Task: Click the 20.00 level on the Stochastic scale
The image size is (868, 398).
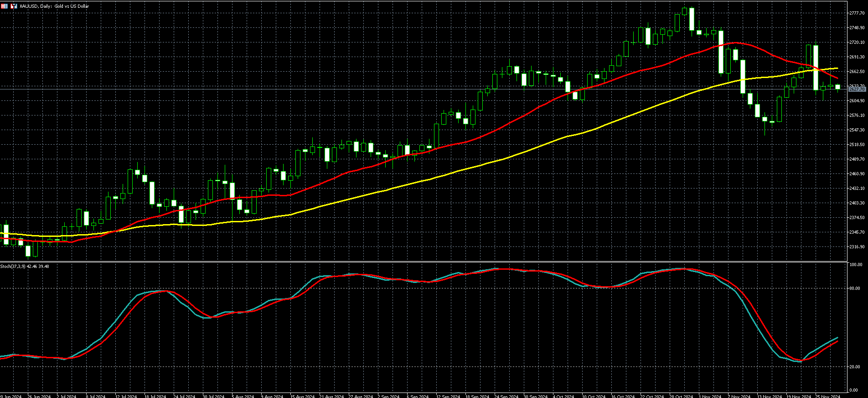Action: [855, 367]
